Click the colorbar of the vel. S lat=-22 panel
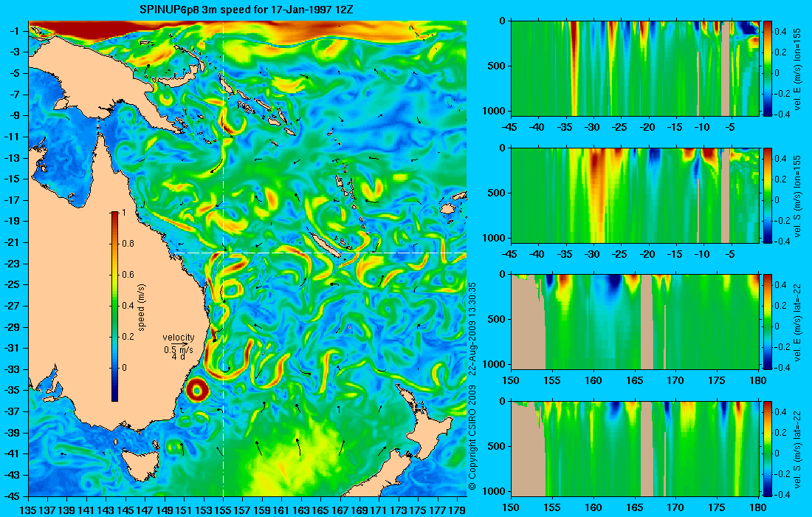Viewport: 812px width, 517px height. (767, 448)
